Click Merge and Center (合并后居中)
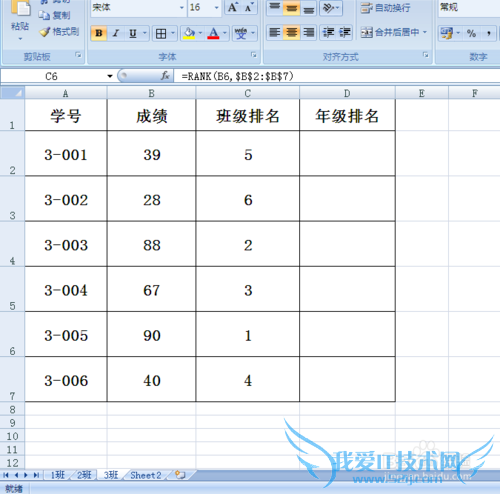This screenshot has width=500, height=494. (x=390, y=32)
